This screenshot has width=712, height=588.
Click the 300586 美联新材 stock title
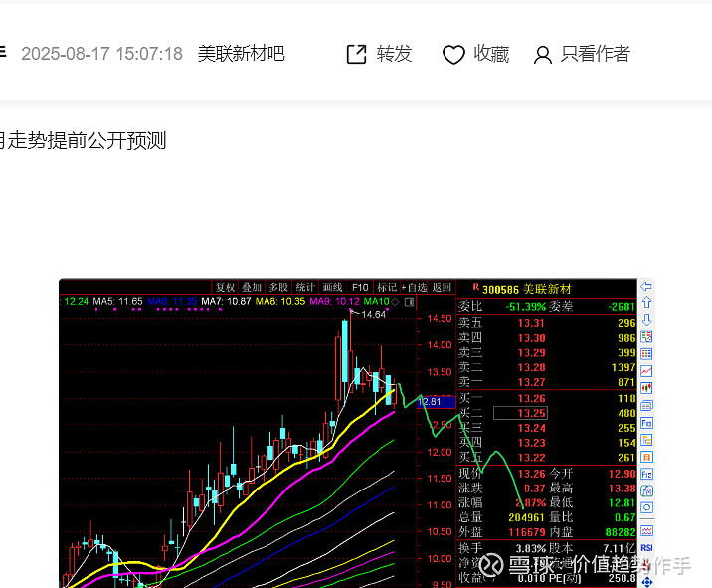click(526, 289)
